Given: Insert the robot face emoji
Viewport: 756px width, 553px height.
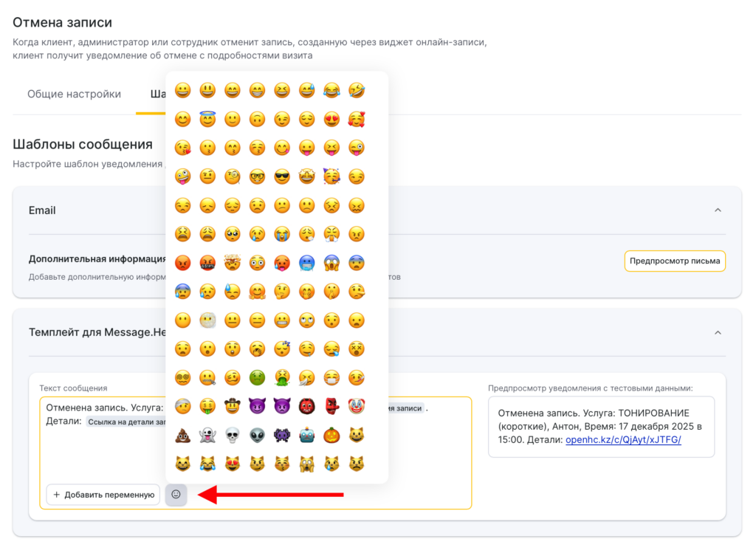Looking at the screenshot, I should [307, 435].
